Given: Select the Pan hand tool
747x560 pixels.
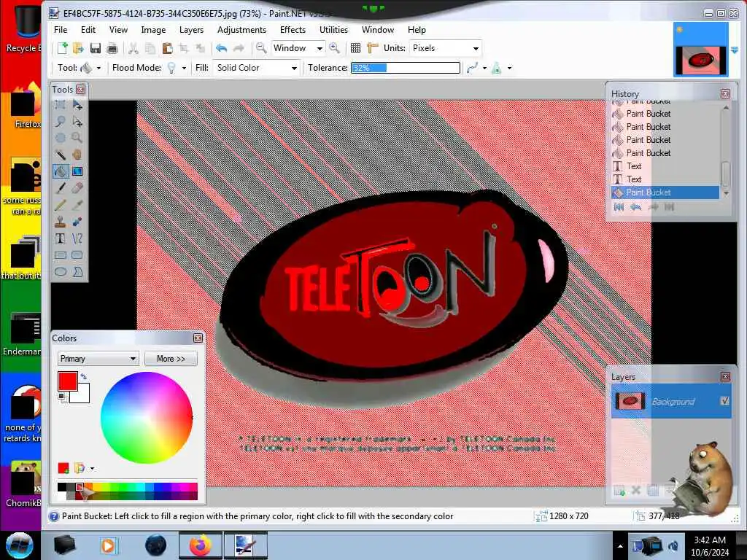Looking at the screenshot, I should tap(77, 155).
